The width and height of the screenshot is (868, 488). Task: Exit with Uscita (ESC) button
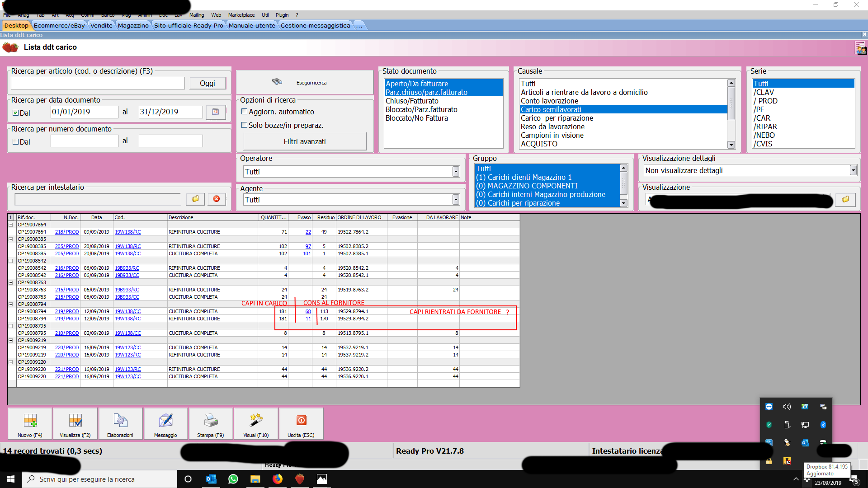301,423
